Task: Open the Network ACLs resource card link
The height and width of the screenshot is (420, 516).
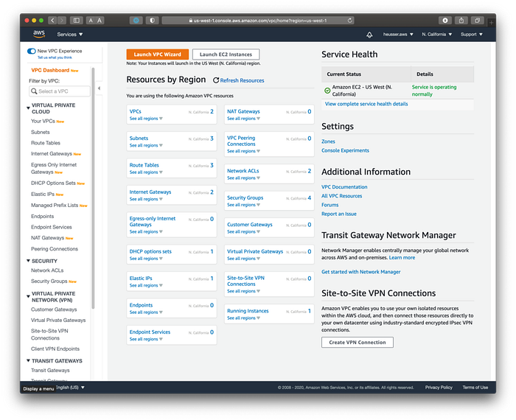Action: click(x=243, y=171)
